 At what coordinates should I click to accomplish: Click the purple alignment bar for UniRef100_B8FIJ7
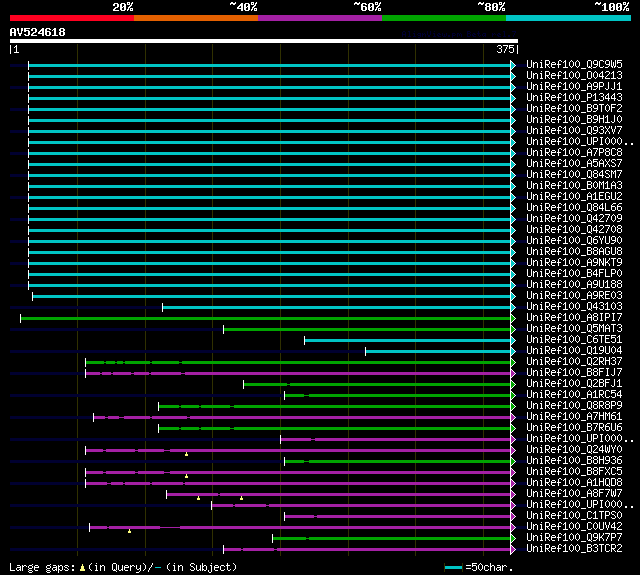coord(298,373)
